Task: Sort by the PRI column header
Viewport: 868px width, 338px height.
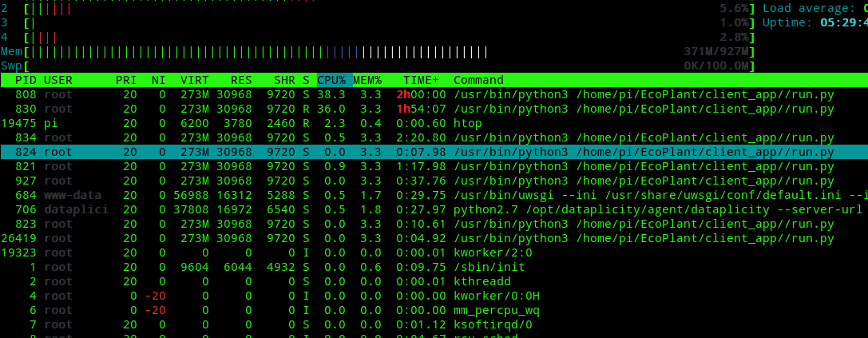Action: coord(126,80)
